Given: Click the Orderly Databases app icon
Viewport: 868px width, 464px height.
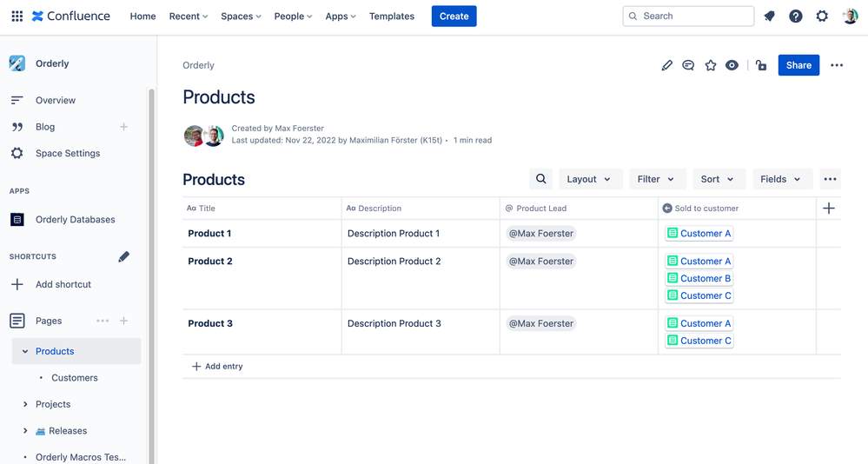Looking at the screenshot, I should 17,219.
